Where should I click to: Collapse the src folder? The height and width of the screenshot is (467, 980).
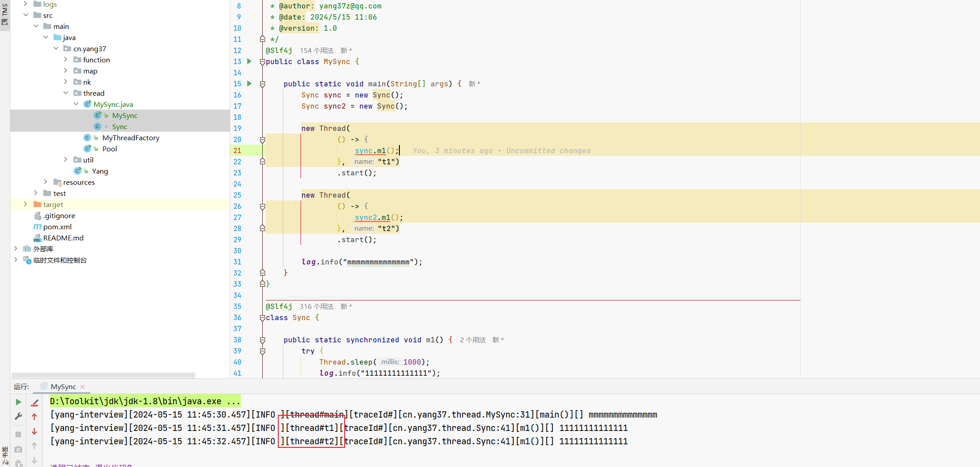click(x=26, y=15)
